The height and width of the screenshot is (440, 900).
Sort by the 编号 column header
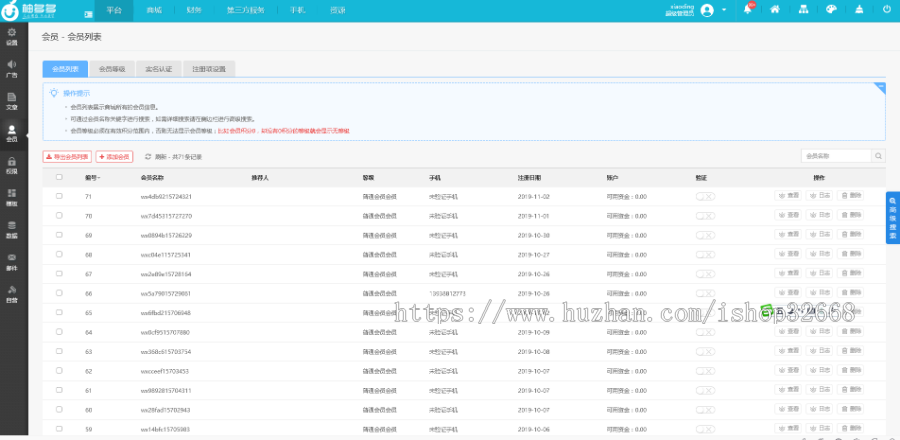(x=92, y=178)
